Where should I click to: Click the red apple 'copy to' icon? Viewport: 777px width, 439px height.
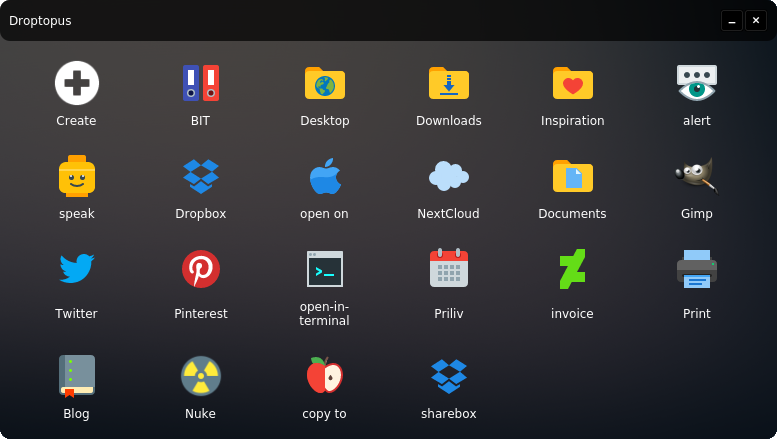[x=325, y=375]
